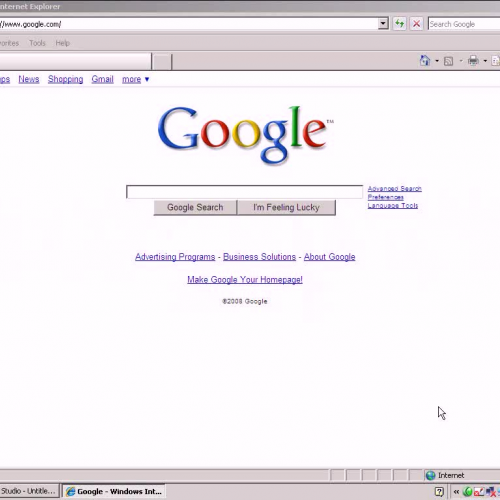Open the Language Tools link

click(x=393, y=206)
